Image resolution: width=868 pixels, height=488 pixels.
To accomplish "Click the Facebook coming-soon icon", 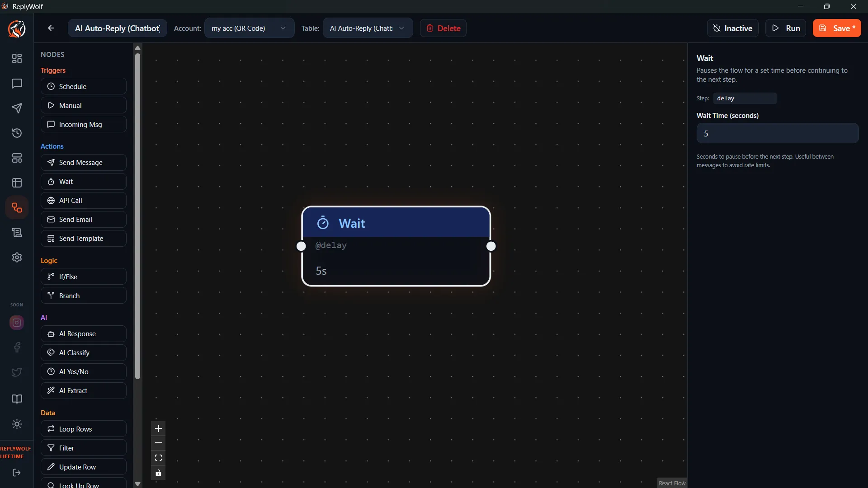I will [17, 347].
